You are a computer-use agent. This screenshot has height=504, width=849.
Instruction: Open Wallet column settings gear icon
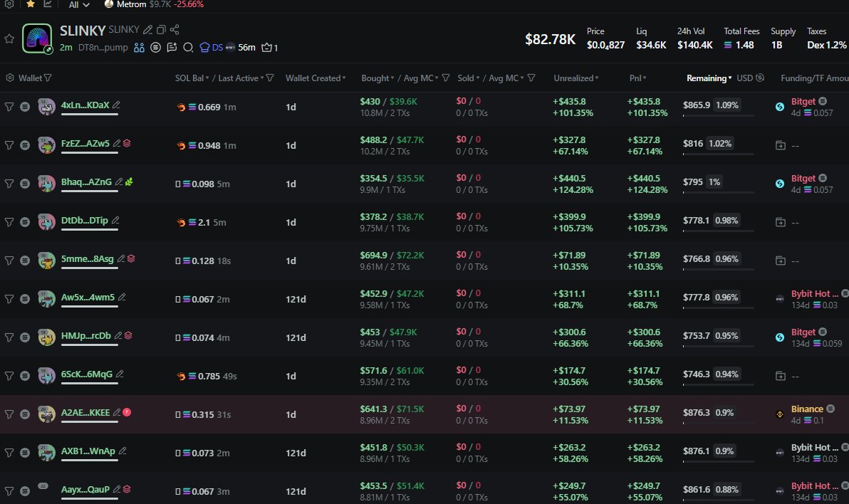tap(10, 78)
